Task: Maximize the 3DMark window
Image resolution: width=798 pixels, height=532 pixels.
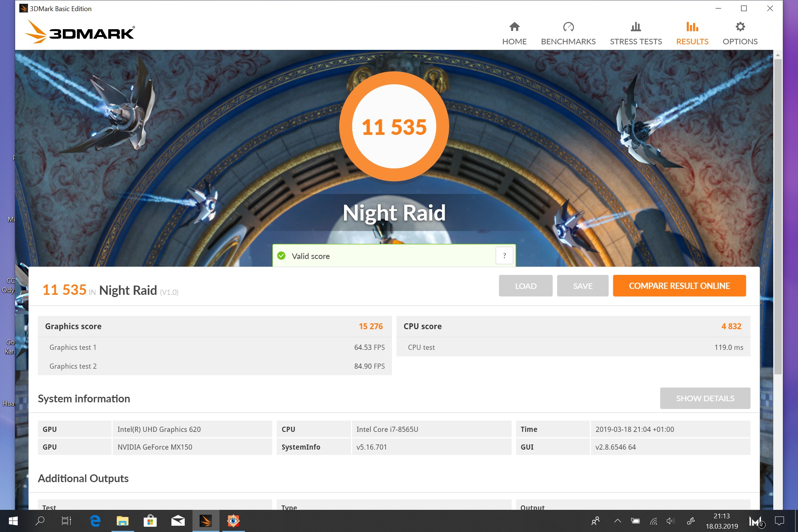Action: (744, 8)
